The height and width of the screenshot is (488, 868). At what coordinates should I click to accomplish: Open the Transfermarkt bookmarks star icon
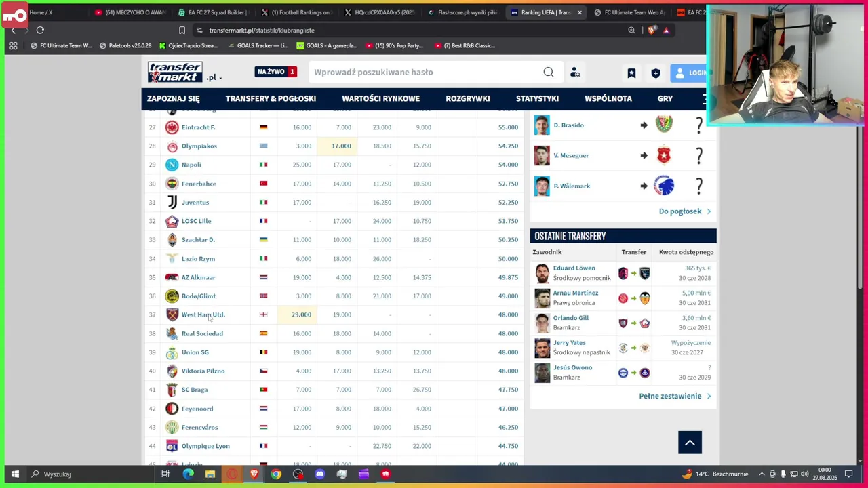tap(631, 73)
